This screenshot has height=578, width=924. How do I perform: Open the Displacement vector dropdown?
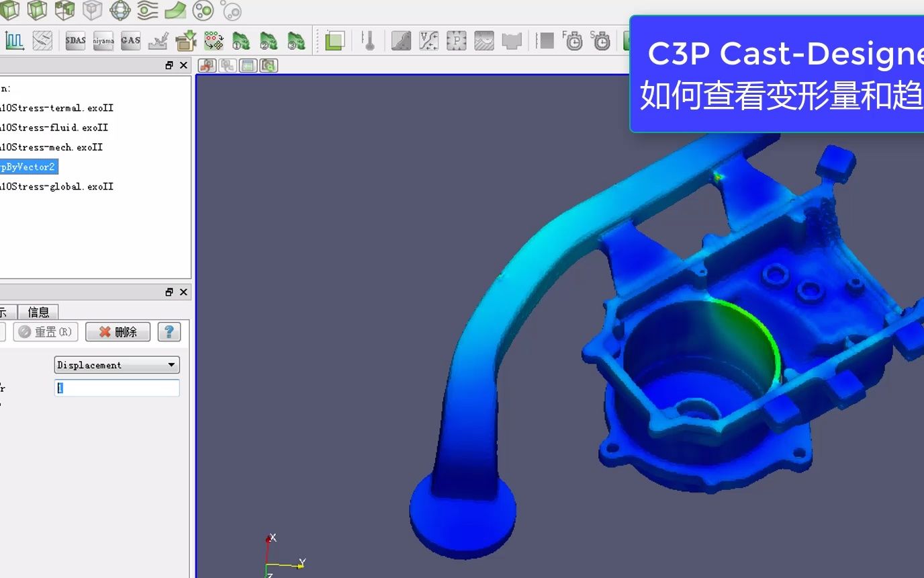[117, 365]
